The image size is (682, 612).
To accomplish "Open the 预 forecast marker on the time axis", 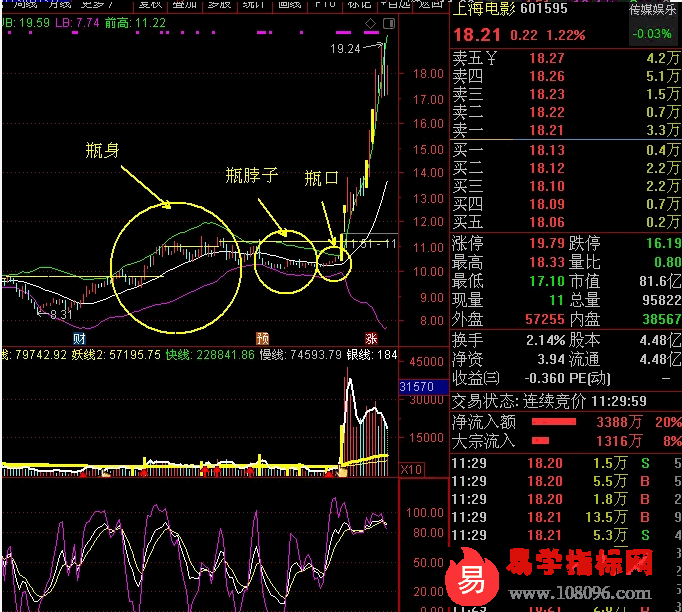I will click(262, 338).
